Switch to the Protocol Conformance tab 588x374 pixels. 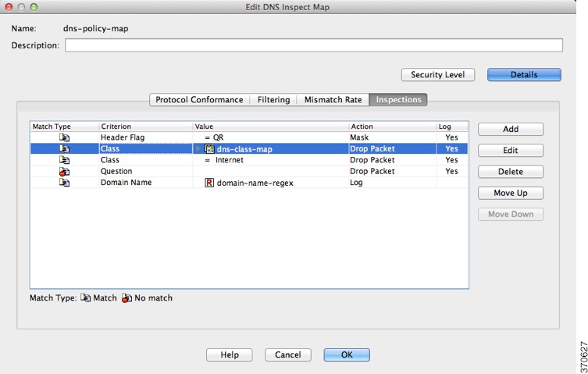pyautogui.click(x=199, y=100)
